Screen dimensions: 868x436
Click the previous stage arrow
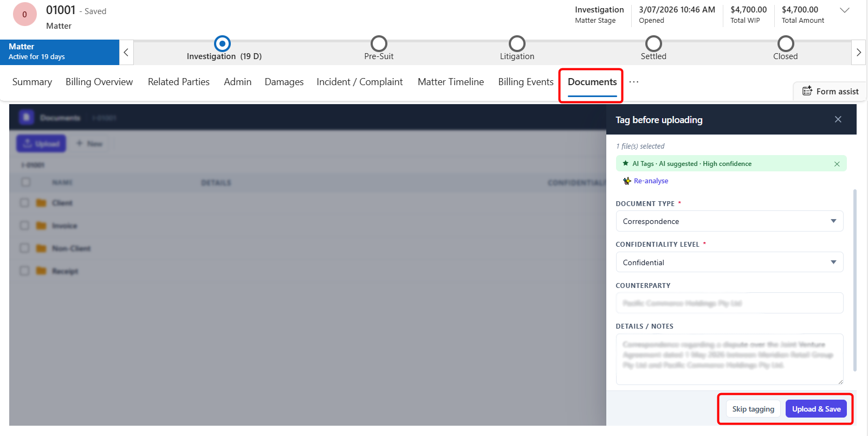tap(126, 52)
